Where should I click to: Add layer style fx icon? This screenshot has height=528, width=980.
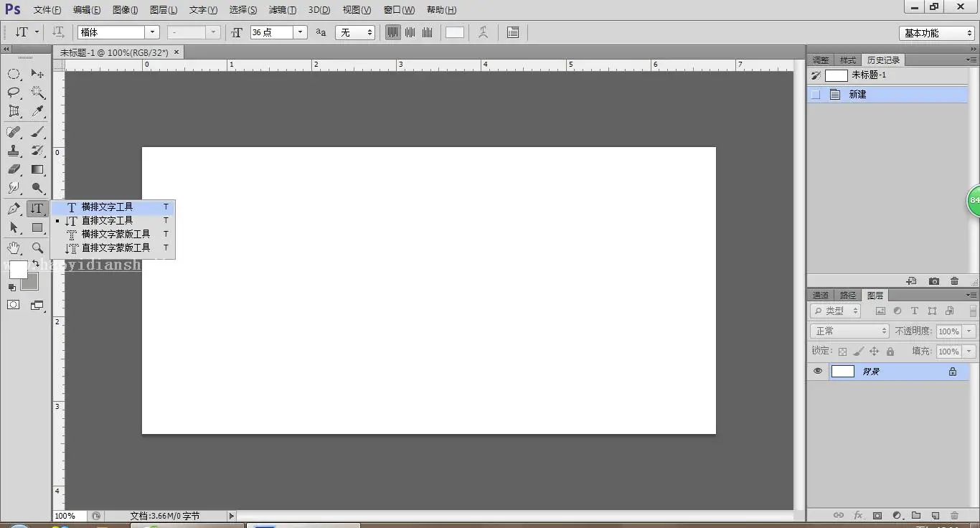click(858, 515)
